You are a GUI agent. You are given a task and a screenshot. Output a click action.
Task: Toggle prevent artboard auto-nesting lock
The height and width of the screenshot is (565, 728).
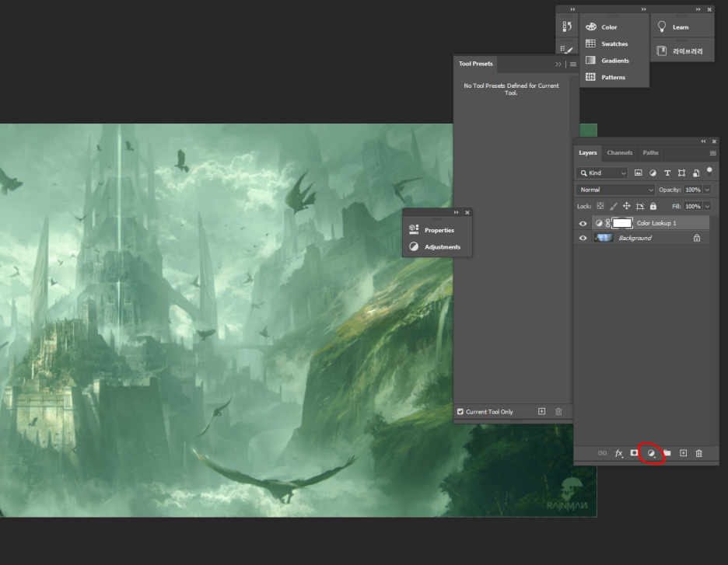click(640, 206)
